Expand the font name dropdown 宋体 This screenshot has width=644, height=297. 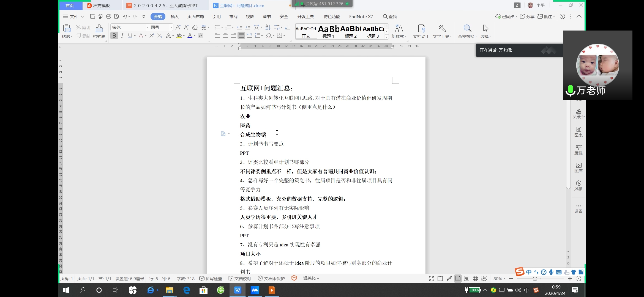point(148,27)
